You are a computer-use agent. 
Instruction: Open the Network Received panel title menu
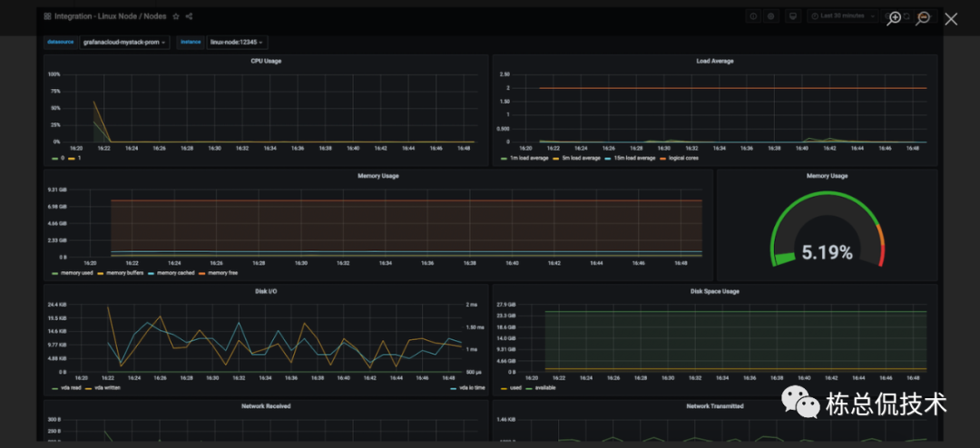(x=266, y=406)
